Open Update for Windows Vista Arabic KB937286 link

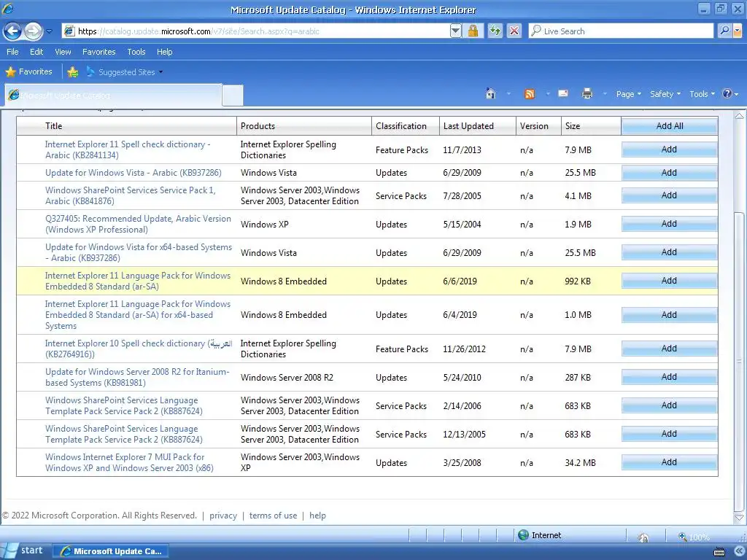(133, 173)
